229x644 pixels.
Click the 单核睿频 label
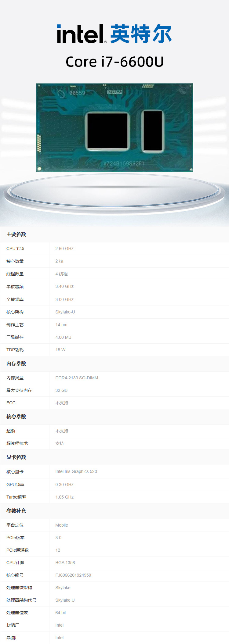(x=15, y=287)
